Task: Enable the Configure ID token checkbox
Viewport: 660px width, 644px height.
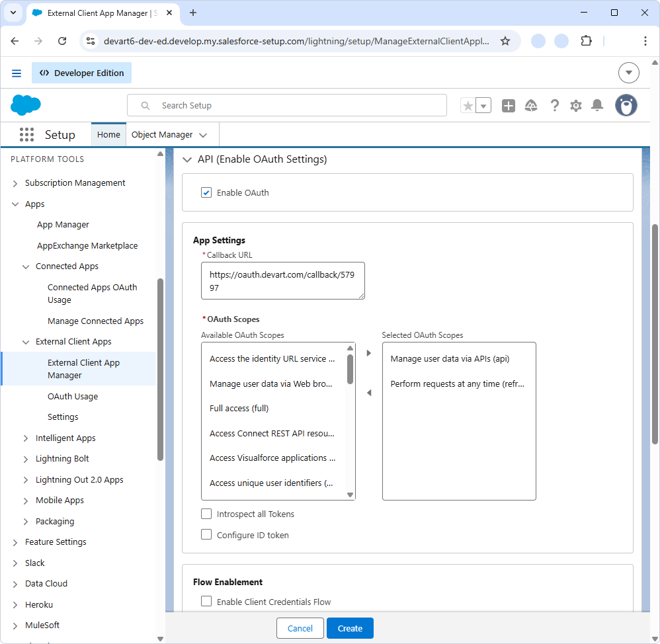Action: [x=206, y=535]
